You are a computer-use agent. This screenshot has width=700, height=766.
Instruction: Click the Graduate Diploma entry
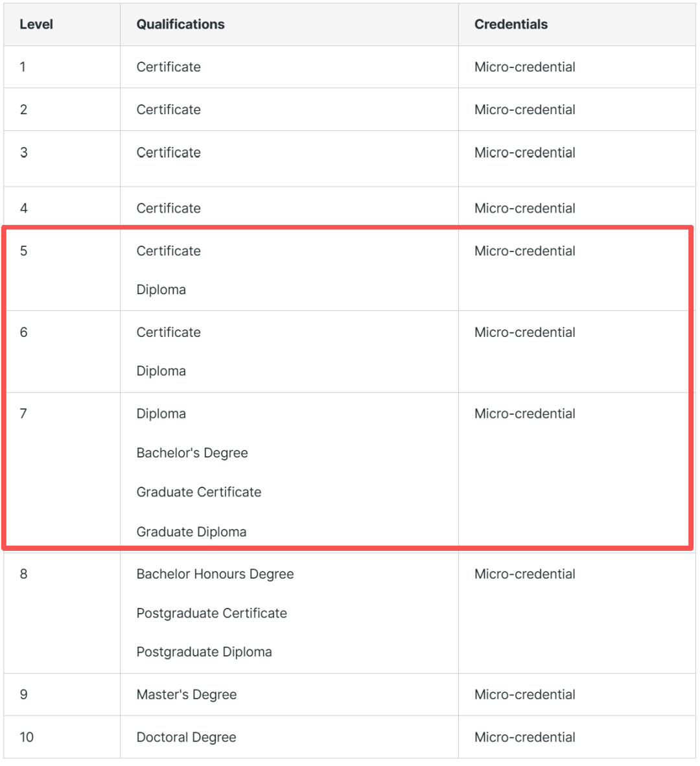pos(191,532)
